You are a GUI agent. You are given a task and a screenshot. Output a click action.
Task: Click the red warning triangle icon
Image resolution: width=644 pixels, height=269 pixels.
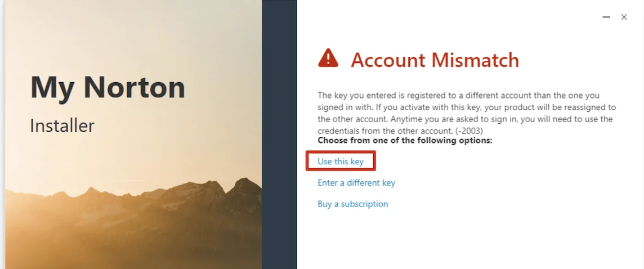pyautogui.click(x=328, y=58)
